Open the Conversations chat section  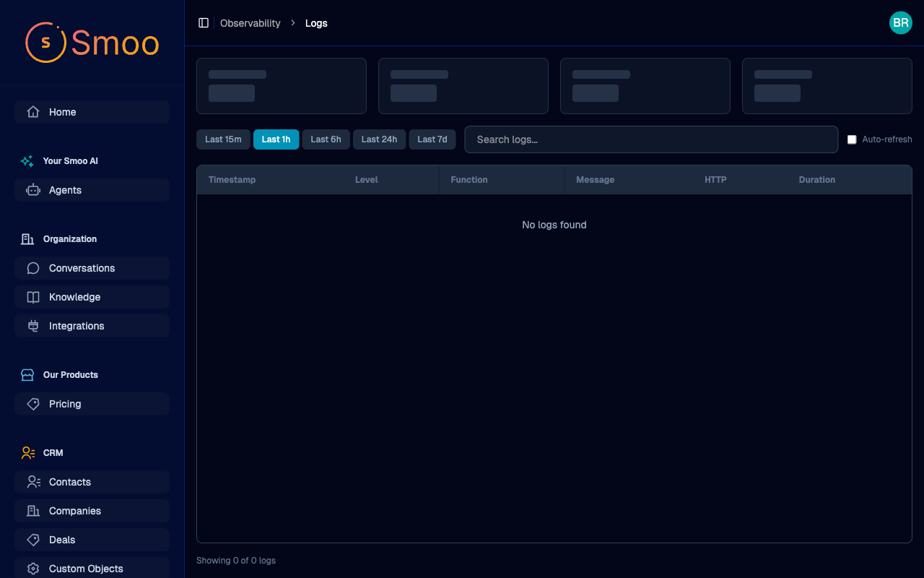click(x=92, y=268)
